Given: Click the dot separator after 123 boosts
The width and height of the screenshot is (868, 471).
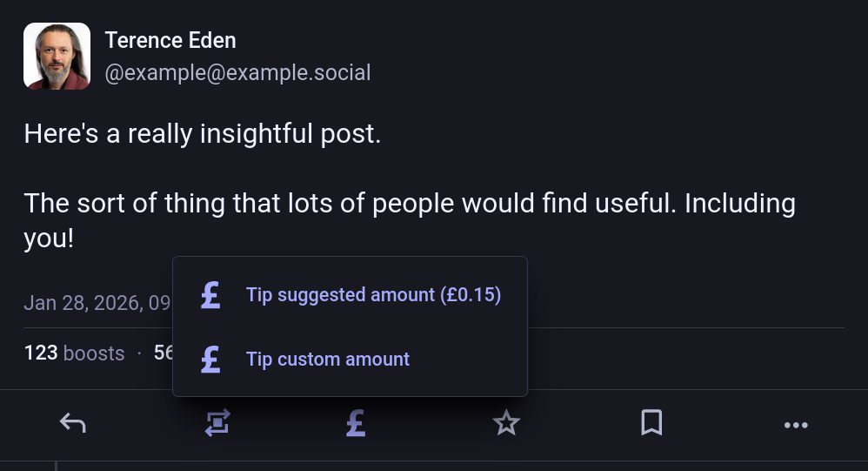Looking at the screenshot, I should pos(139,353).
